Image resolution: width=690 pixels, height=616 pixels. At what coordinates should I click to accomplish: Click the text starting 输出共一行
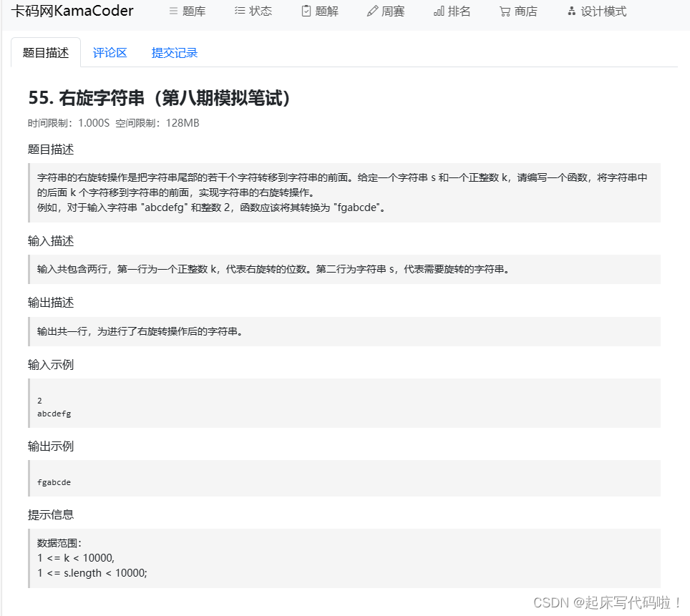[x=140, y=331]
